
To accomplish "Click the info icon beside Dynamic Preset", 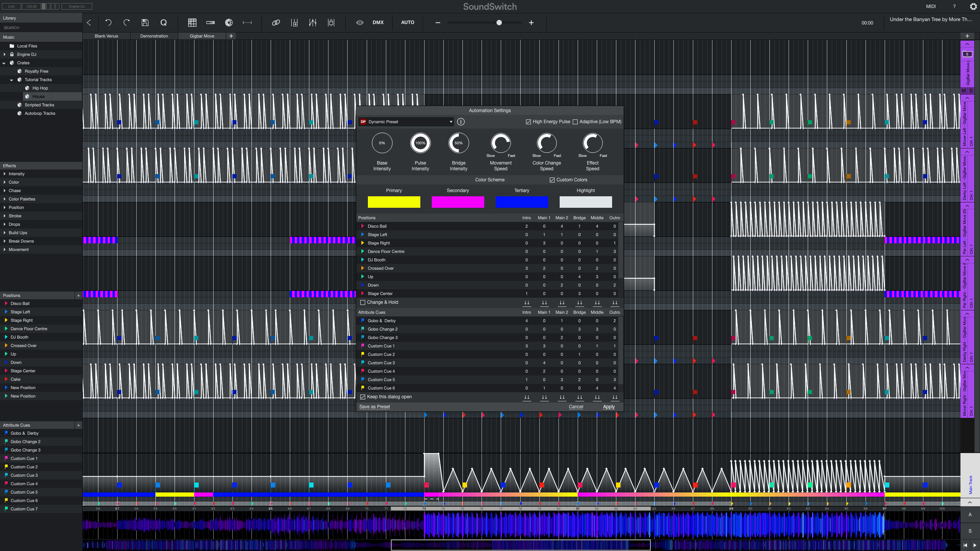I will (x=461, y=122).
